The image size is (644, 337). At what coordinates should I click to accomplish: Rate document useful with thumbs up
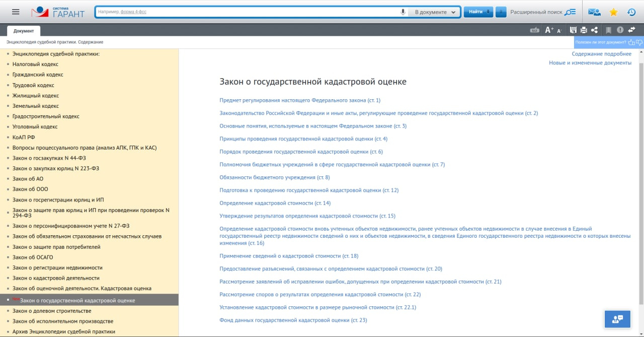tap(631, 42)
